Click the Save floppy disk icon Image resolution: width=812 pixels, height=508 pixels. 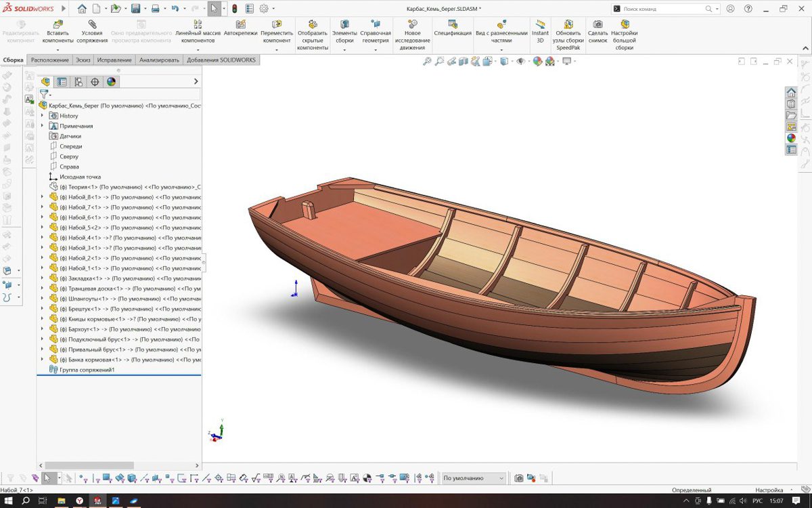click(135, 9)
